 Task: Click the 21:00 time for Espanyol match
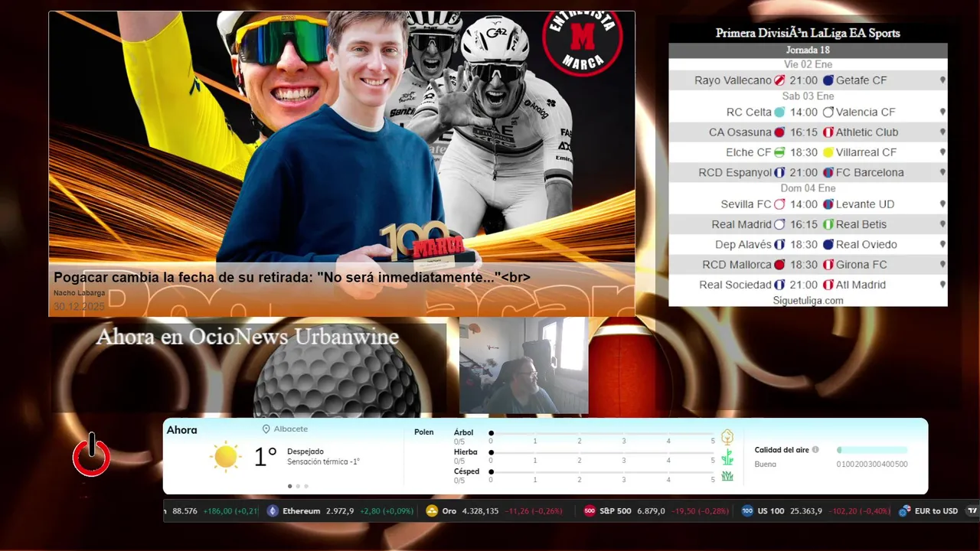point(804,173)
